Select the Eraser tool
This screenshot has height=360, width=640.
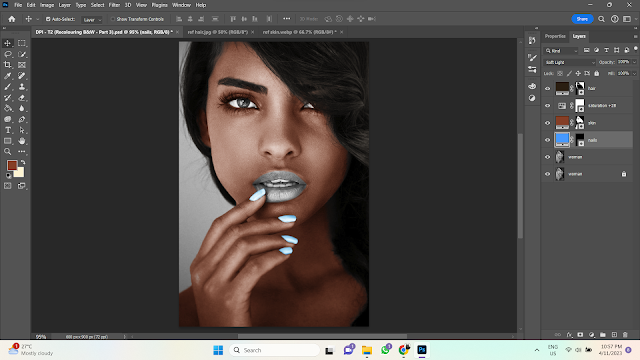point(22,98)
